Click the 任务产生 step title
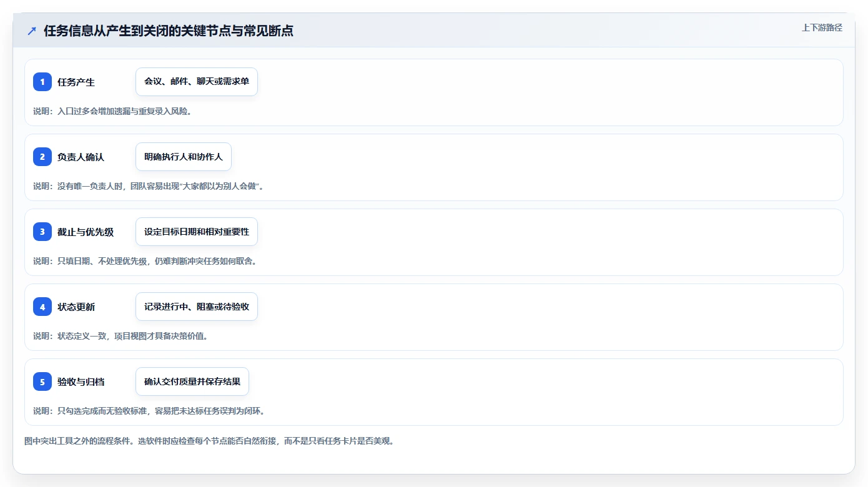The height and width of the screenshot is (487, 868). [76, 82]
